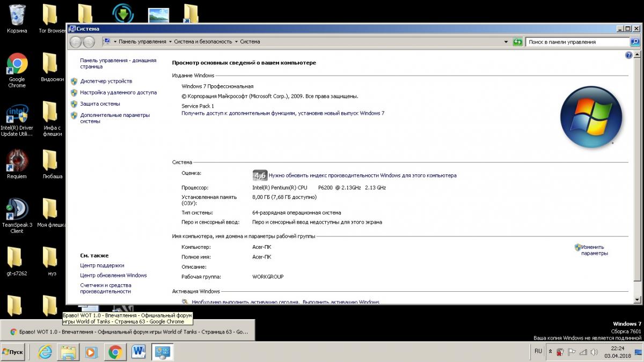The width and height of the screenshot is (644, 362).
Task: Click the Панель управления breadcrumb item
Action: pyautogui.click(x=142, y=42)
